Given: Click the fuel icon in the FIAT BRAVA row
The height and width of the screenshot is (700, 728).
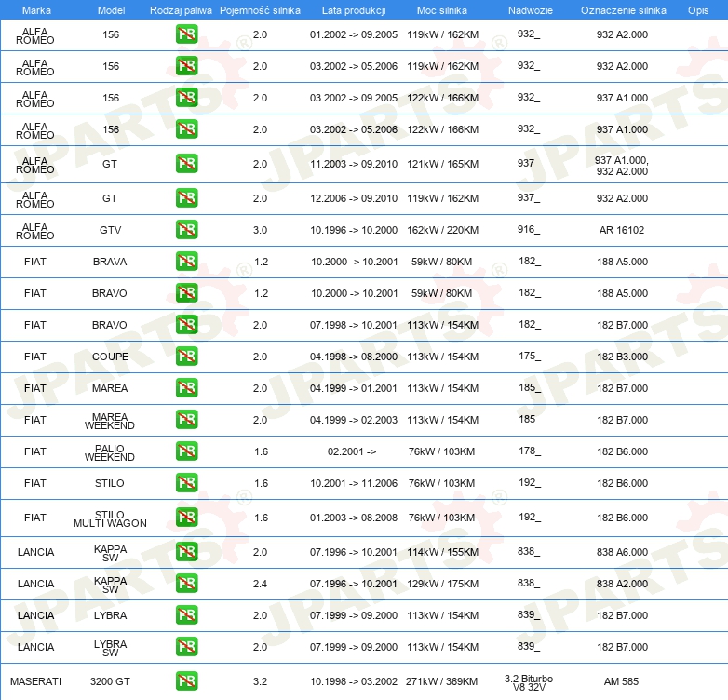Looking at the screenshot, I should 186,262.
